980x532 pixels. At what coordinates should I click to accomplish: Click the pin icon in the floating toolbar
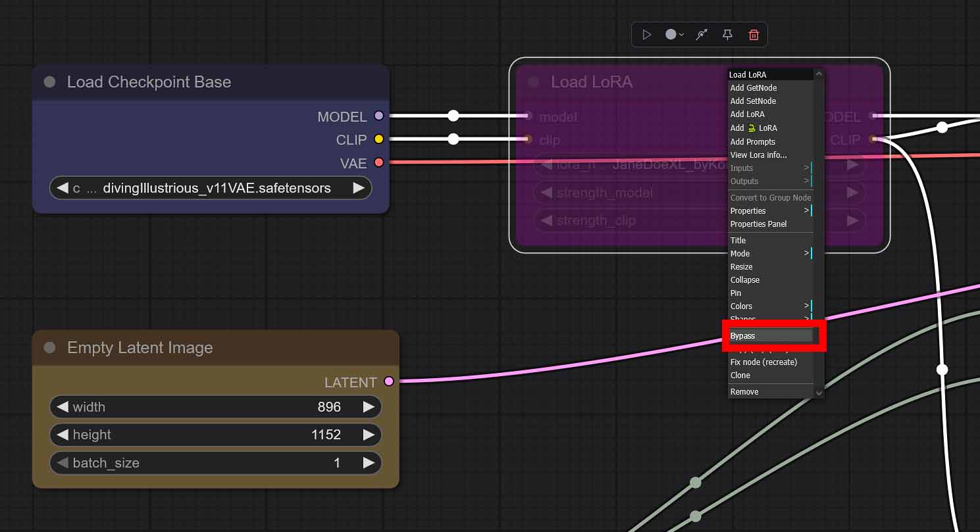727,34
